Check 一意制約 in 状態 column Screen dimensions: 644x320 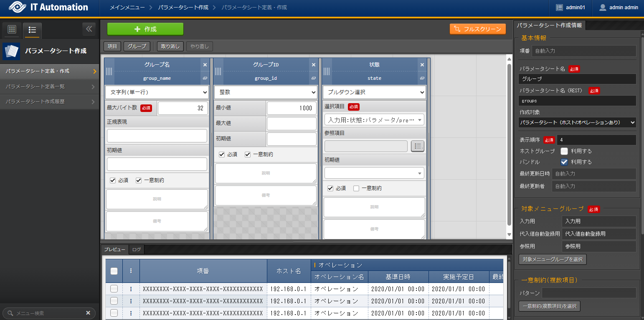click(x=356, y=188)
